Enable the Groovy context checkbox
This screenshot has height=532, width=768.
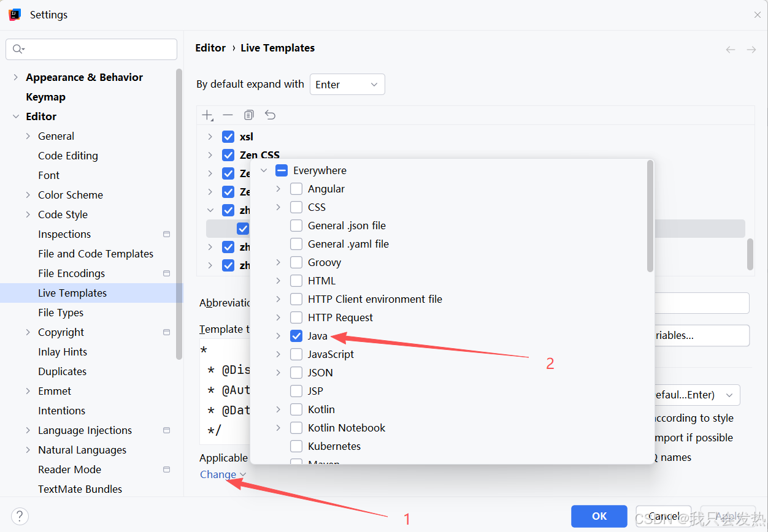[x=296, y=262]
